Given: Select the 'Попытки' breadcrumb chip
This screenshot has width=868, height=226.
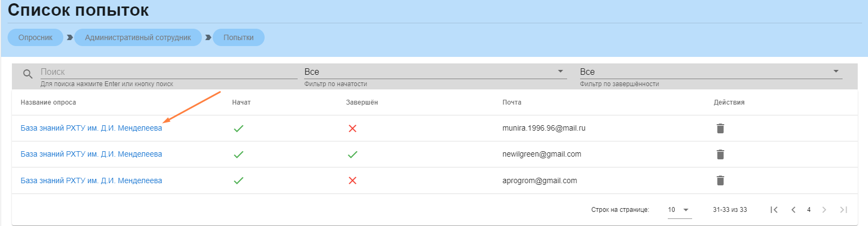Looking at the screenshot, I should [x=239, y=37].
